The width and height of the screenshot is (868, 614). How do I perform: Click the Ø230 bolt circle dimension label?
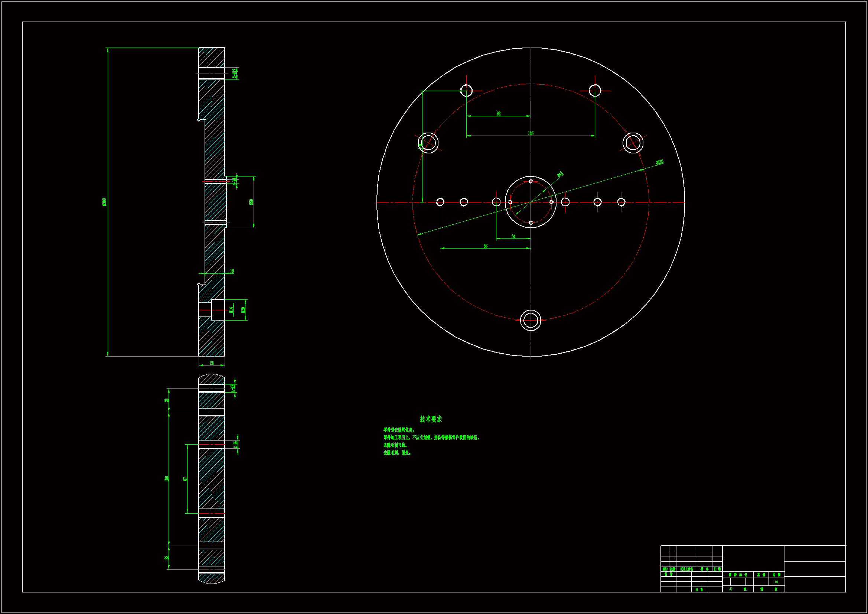click(x=659, y=162)
